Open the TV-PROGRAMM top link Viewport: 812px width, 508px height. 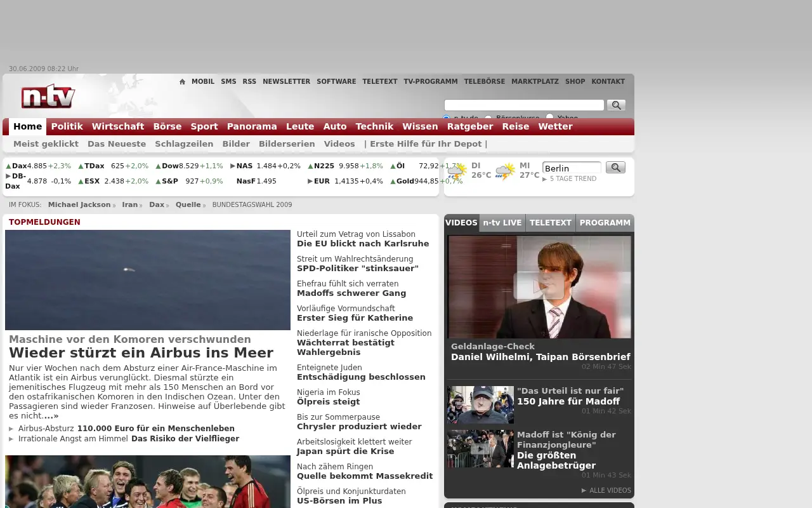click(431, 82)
